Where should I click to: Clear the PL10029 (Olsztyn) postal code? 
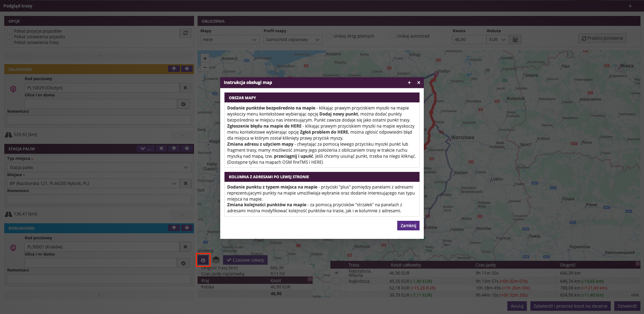click(x=185, y=88)
